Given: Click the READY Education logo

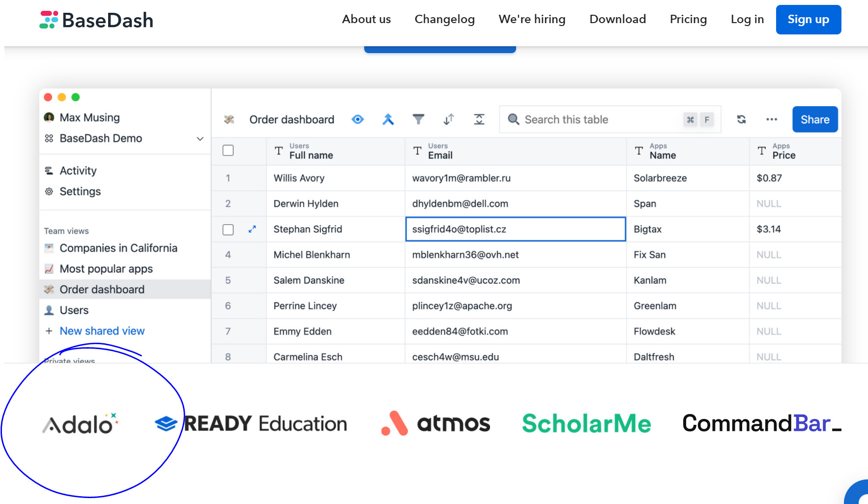Looking at the screenshot, I should (251, 424).
